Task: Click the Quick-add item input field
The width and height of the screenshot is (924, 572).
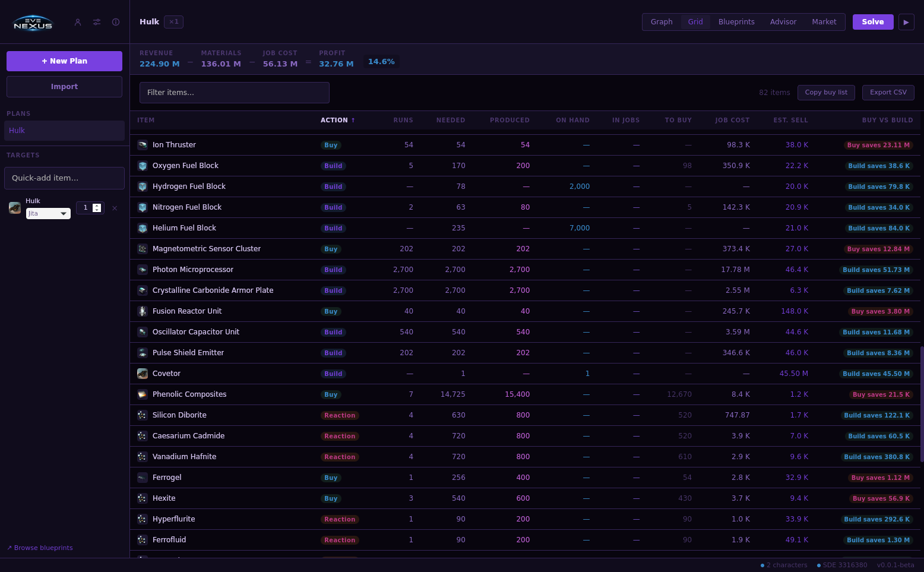Action: click(64, 178)
